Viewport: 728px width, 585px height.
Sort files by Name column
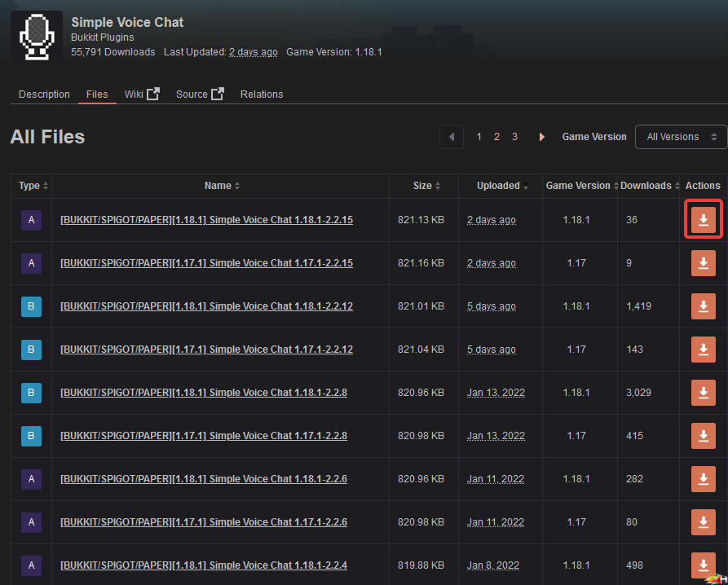pos(222,186)
